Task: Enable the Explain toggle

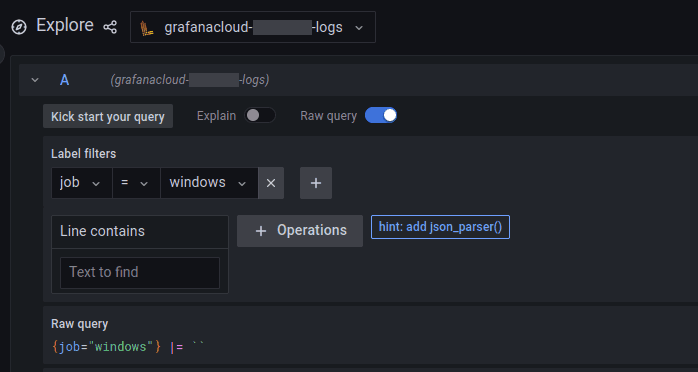Action: (260, 116)
